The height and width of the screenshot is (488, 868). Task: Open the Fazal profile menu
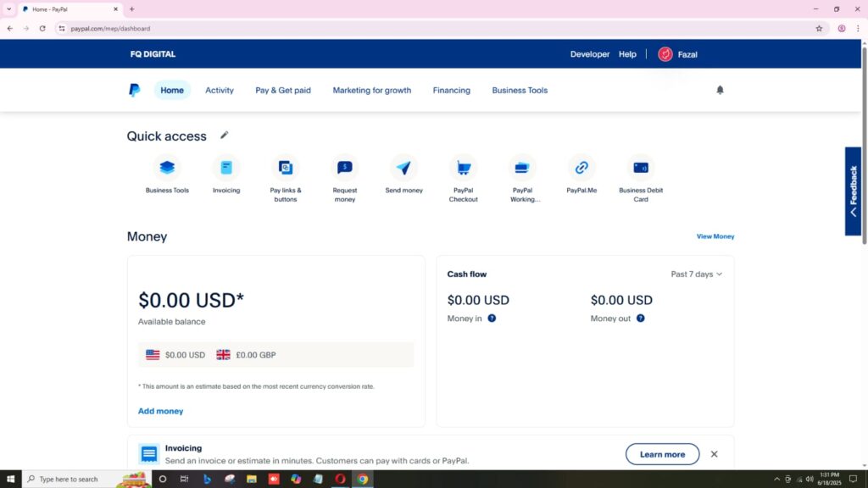678,54
